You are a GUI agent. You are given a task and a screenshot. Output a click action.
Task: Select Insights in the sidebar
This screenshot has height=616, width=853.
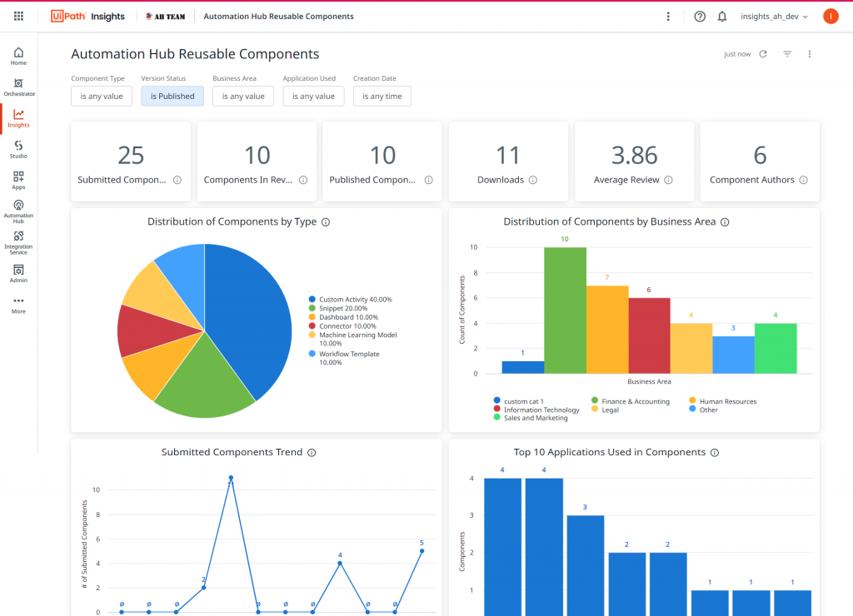tap(18, 118)
